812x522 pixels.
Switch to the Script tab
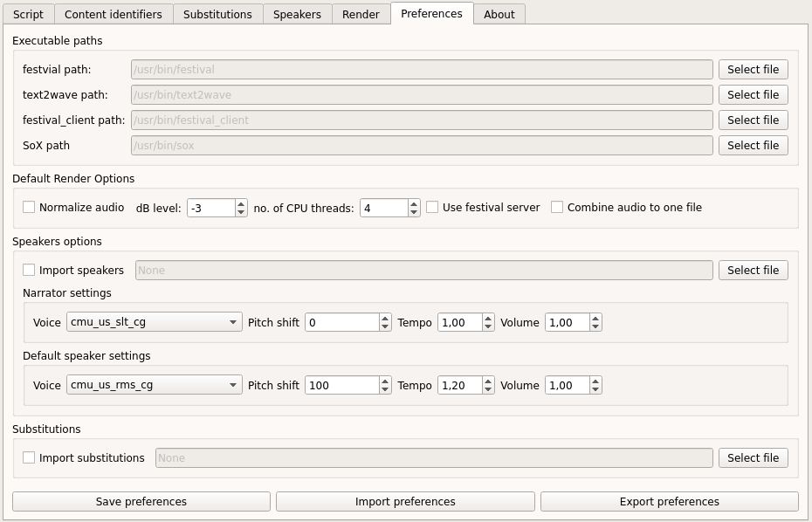pyautogui.click(x=28, y=14)
